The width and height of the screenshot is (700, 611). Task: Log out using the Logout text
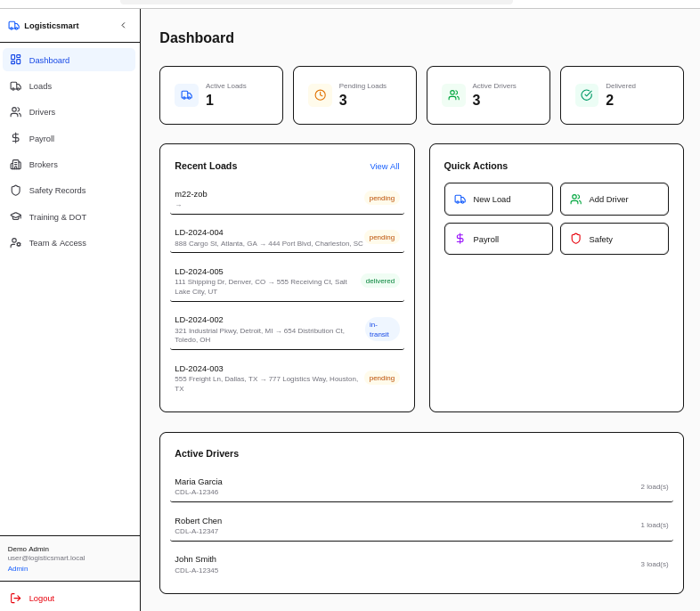click(x=42, y=598)
